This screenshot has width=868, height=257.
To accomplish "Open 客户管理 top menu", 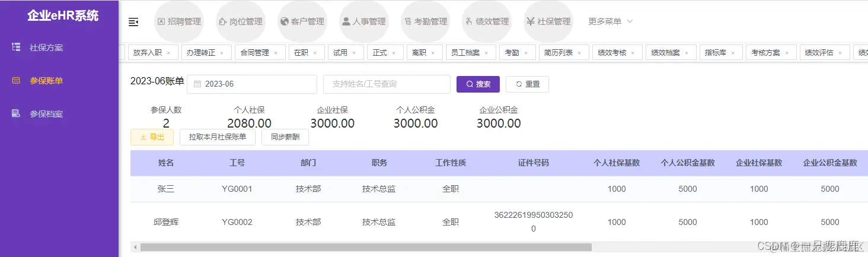I will 302,21.
